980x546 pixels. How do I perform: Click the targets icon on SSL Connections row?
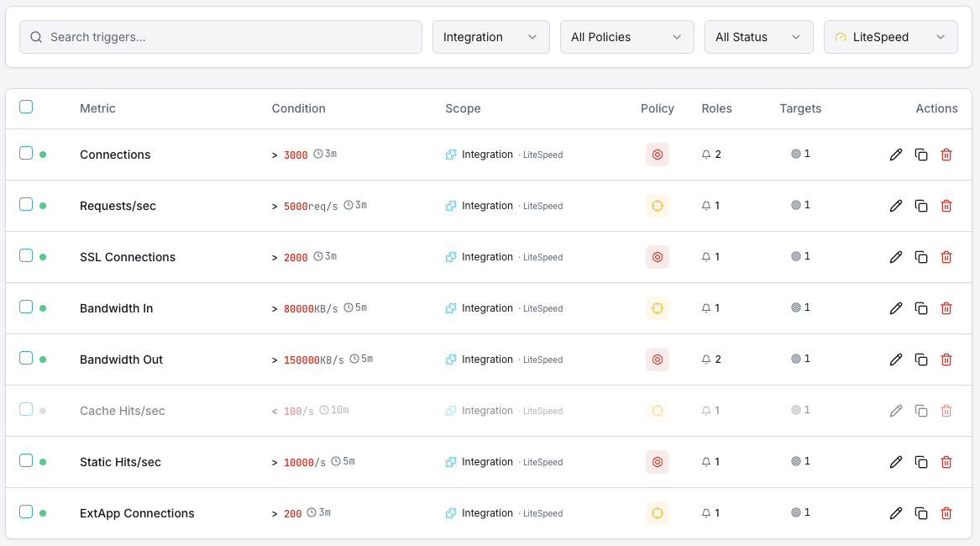coord(794,256)
